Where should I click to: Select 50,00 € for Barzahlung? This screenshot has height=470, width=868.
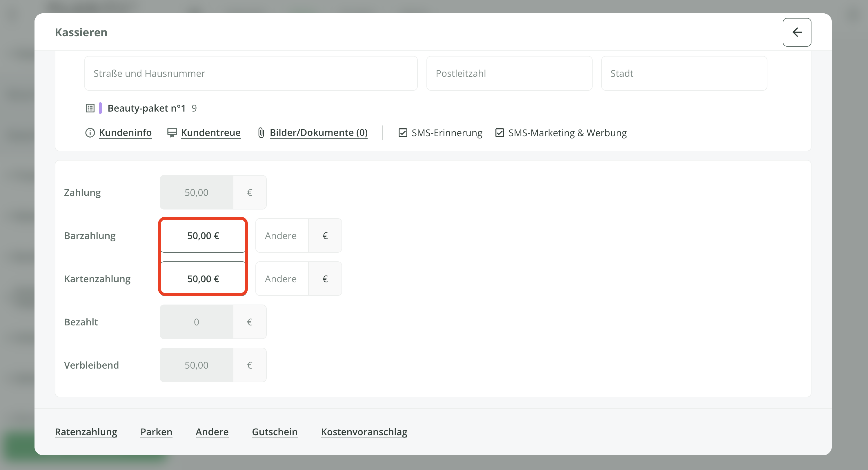point(203,236)
